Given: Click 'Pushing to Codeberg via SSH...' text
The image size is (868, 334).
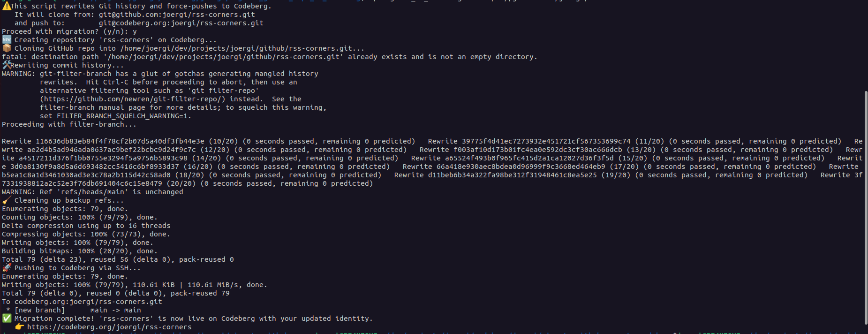Looking at the screenshot, I should (x=77, y=268).
